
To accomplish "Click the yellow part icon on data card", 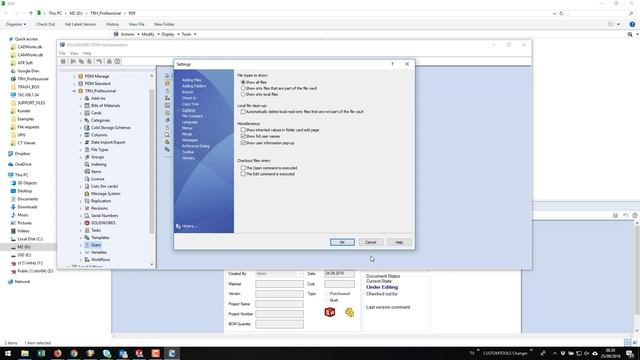I will coord(349,312).
